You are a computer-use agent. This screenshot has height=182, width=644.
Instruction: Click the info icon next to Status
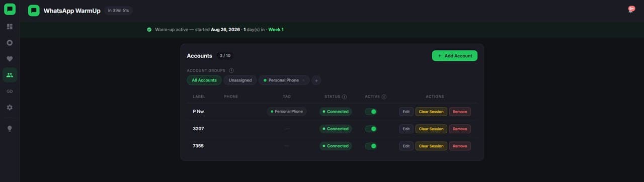pos(345,97)
